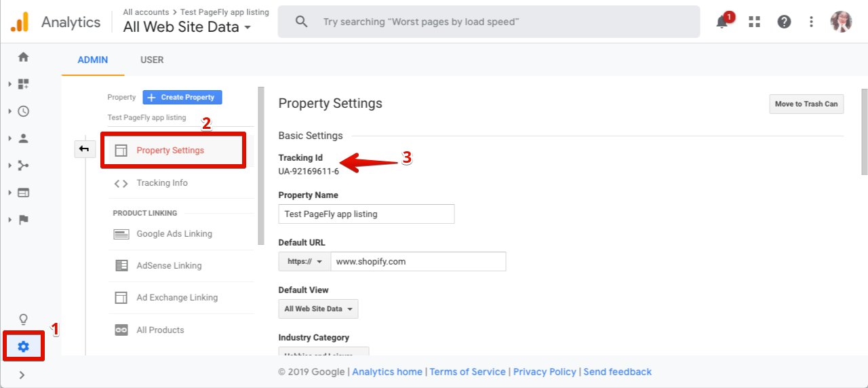Click the Property Settings layout icon
This screenshot has width=868, height=388.
[x=121, y=151]
